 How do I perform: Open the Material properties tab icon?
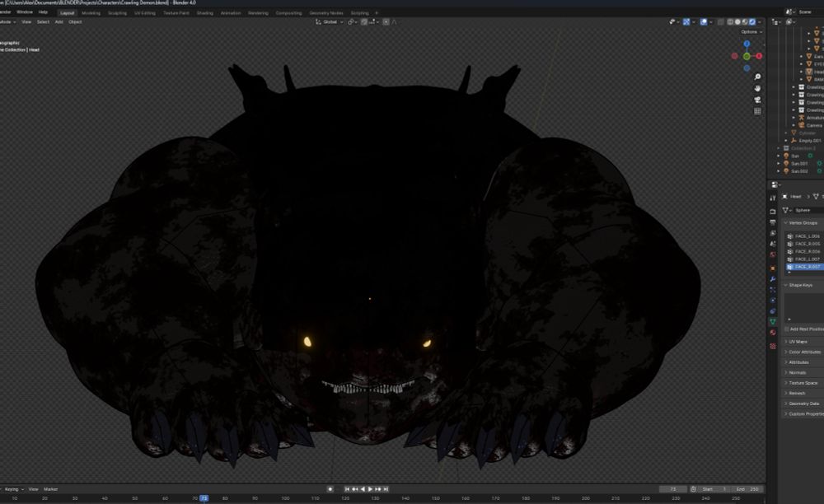click(x=773, y=333)
